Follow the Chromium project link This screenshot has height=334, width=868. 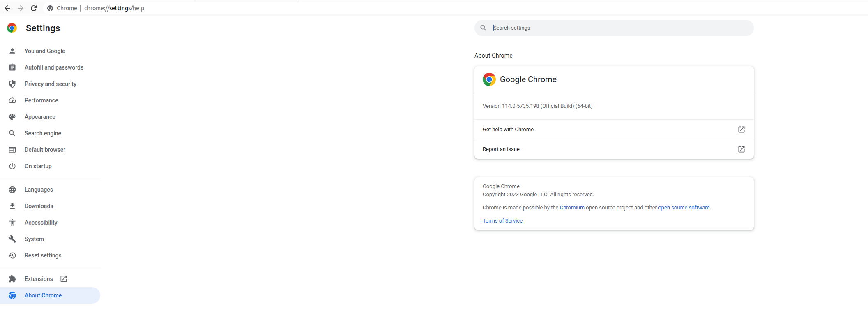(x=572, y=208)
